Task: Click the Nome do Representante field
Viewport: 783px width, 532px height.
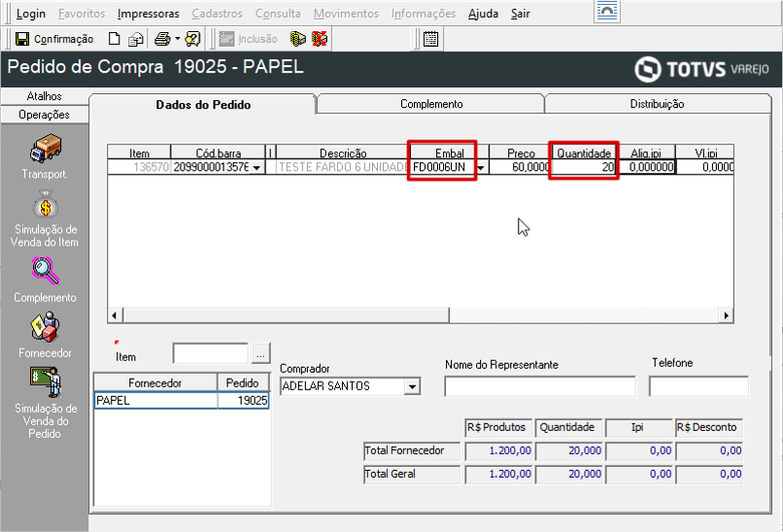Action: coord(540,386)
